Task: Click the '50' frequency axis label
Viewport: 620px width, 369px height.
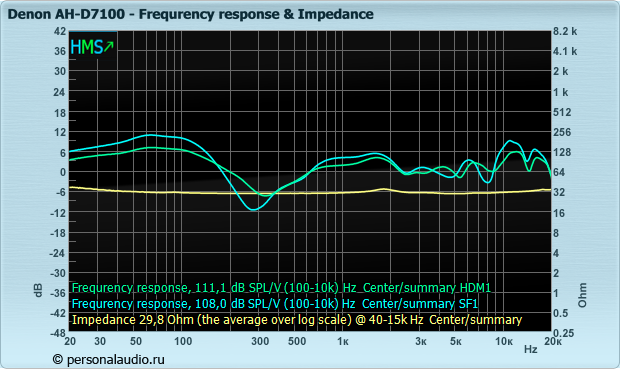Action: click(x=135, y=341)
